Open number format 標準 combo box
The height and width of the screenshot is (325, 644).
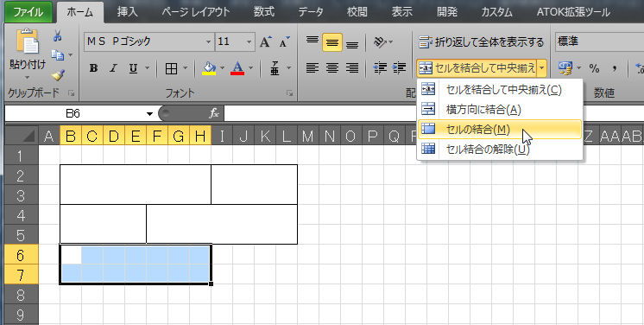tap(599, 42)
